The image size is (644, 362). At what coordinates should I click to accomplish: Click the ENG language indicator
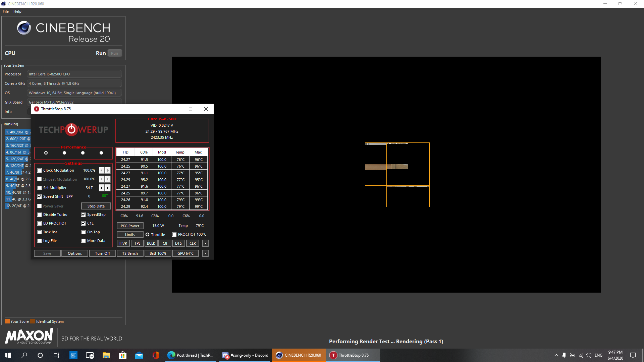(598, 355)
